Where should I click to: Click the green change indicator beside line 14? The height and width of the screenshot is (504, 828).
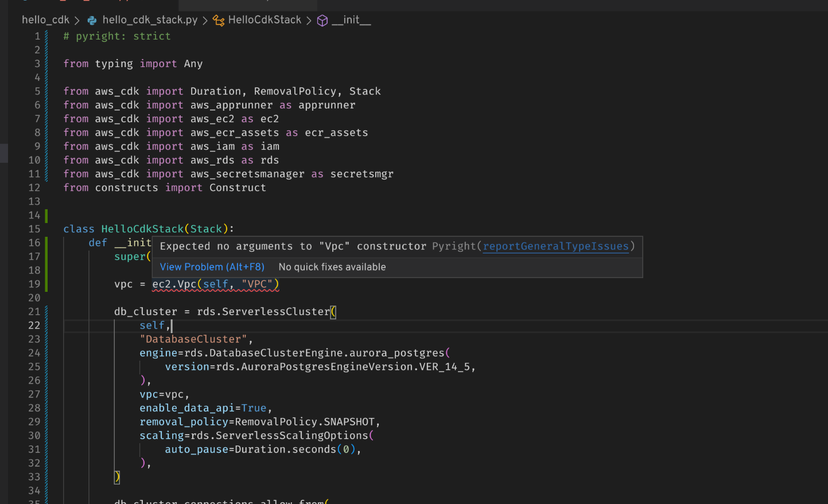point(47,215)
